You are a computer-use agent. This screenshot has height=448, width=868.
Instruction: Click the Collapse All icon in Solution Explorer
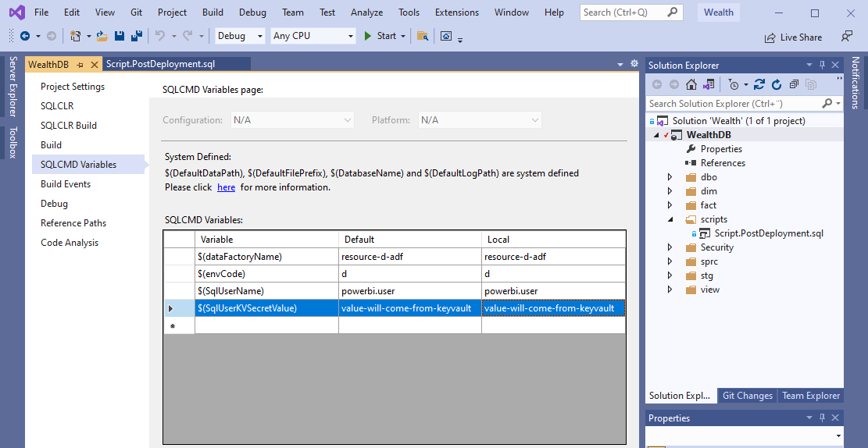[794, 84]
